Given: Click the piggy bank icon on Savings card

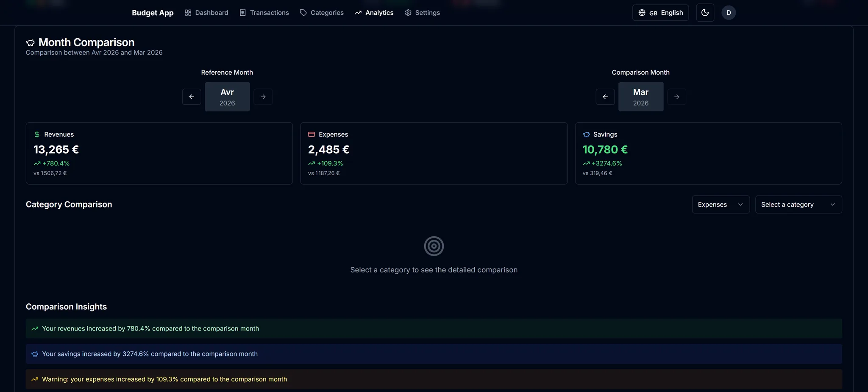Looking at the screenshot, I should point(586,134).
